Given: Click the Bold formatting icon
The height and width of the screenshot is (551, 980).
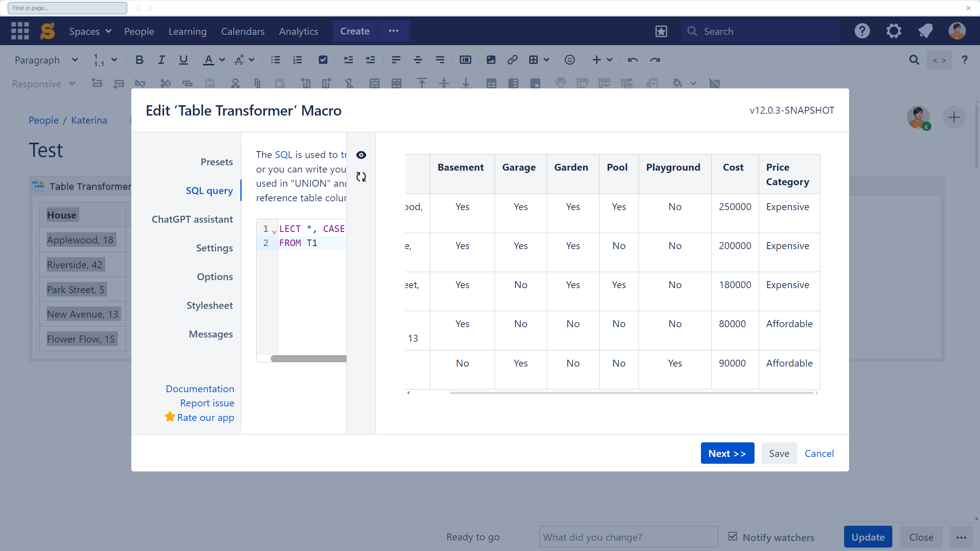Looking at the screenshot, I should click(139, 60).
